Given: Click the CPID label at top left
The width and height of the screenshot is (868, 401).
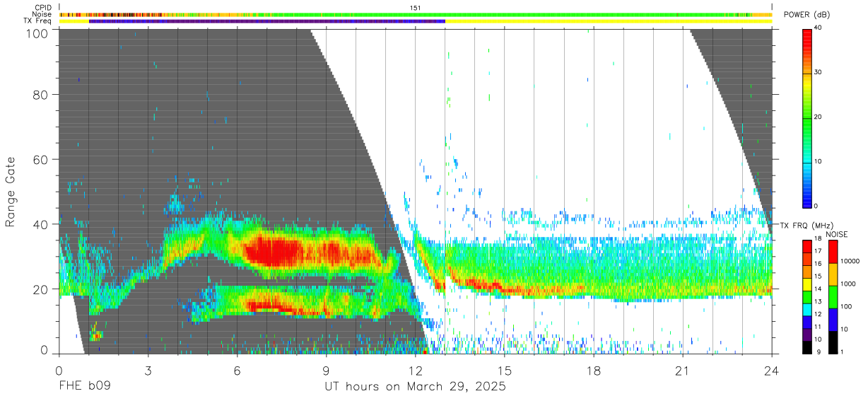Looking at the screenshot, I should click(x=42, y=7).
